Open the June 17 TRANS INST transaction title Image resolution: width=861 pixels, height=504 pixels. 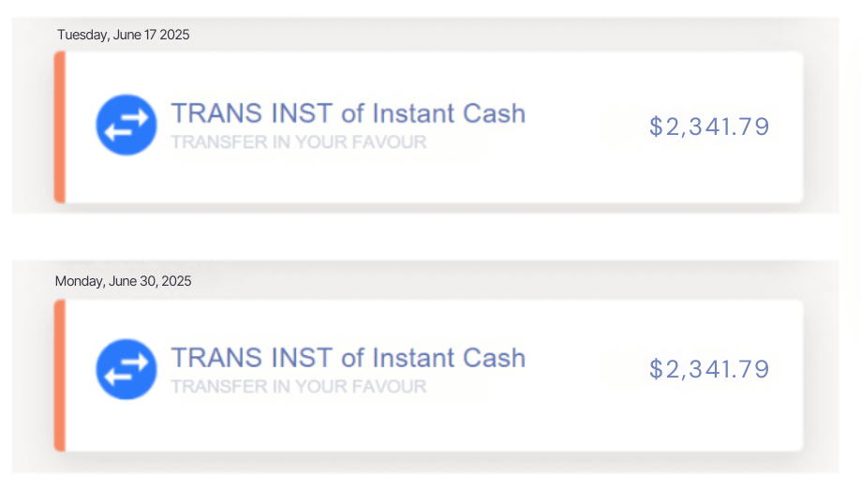pos(348,113)
